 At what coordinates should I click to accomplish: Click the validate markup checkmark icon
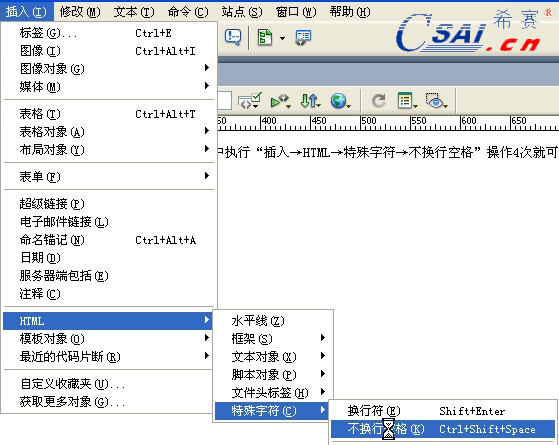[250, 101]
